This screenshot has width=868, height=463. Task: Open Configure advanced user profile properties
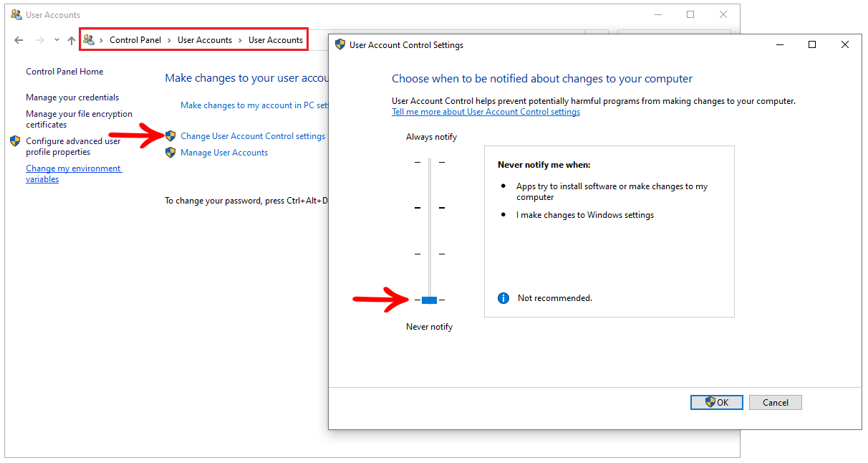(x=73, y=146)
